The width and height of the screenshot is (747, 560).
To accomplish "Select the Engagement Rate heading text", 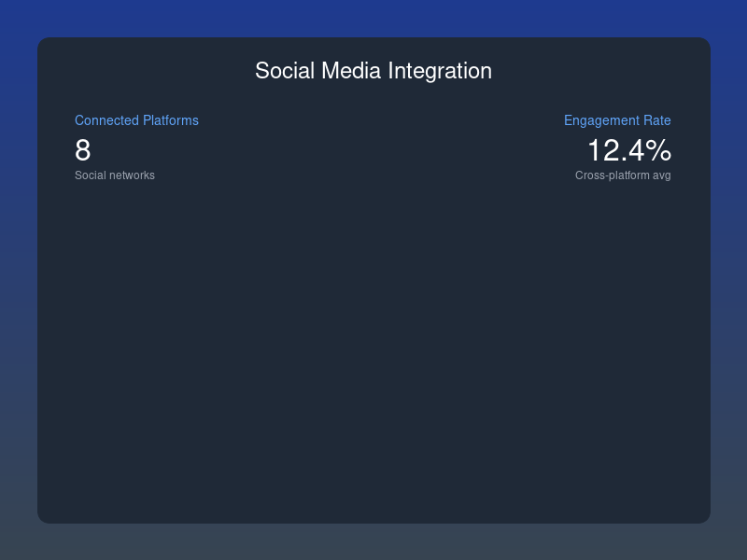I will click(x=617, y=120).
